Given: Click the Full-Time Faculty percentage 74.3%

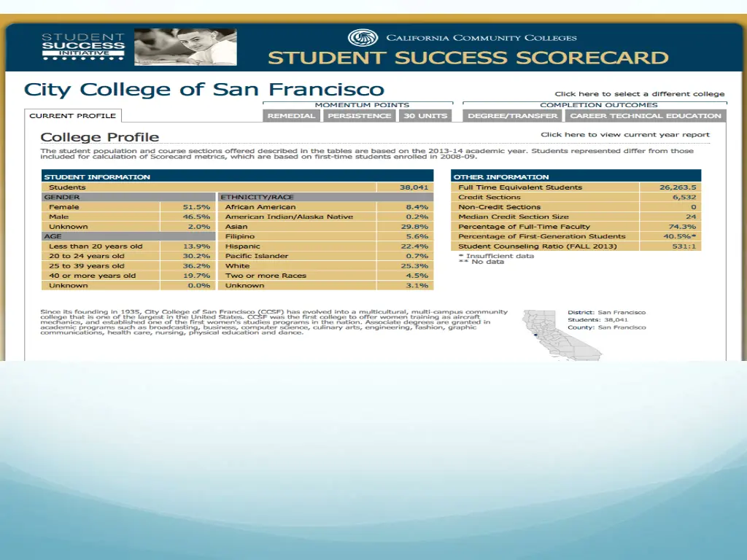Looking at the screenshot, I should pos(682,227).
